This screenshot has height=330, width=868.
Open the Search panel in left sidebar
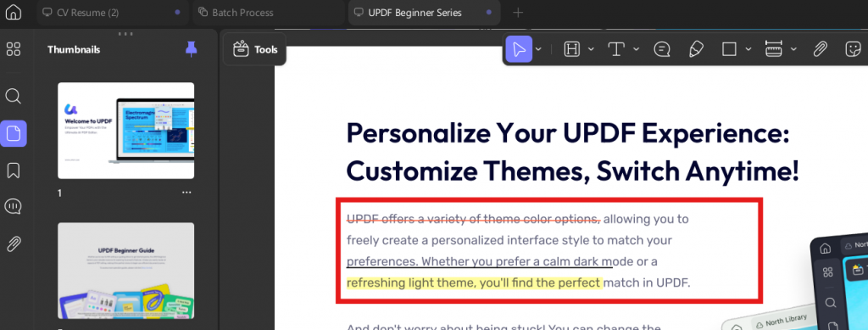tap(14, 97)
